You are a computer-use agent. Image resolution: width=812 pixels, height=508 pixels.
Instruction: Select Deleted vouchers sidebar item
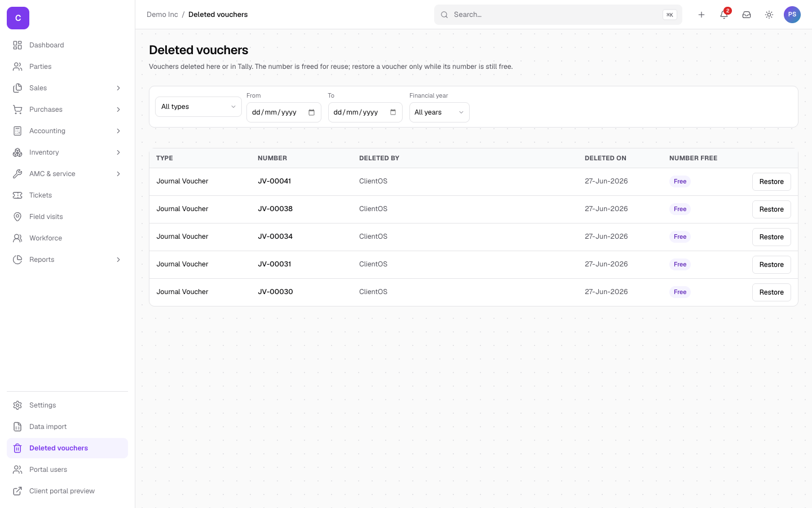click(67, 448)
